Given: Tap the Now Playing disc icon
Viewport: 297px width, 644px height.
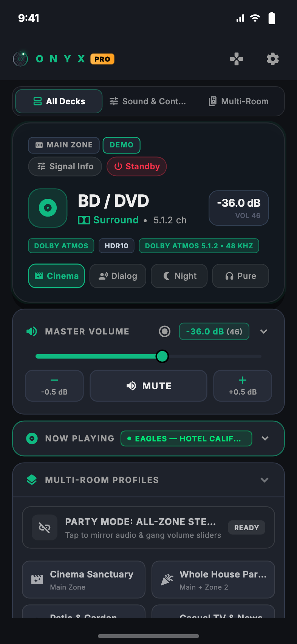Looking at the screenshot, I should point(32,438).
